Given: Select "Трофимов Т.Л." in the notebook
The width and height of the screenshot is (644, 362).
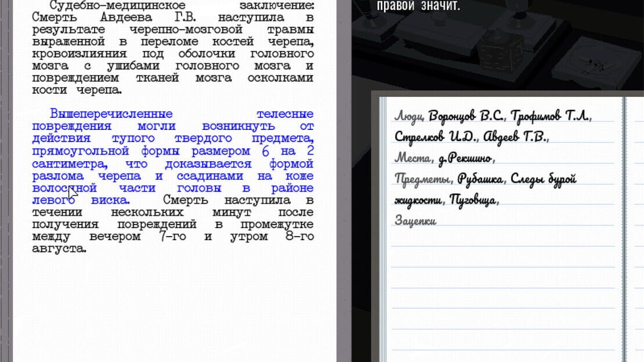Looking at the screenshot, I should [550, 116].
